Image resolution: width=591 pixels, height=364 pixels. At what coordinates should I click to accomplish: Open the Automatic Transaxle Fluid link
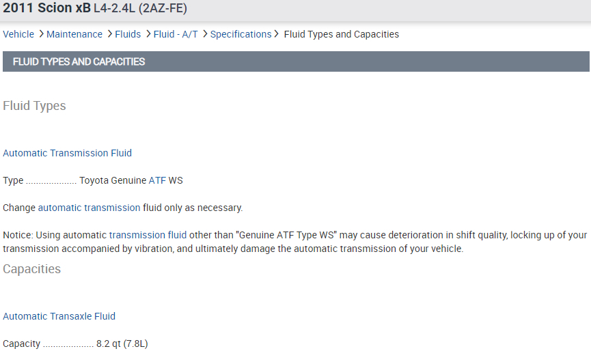[x=59, y=316]
